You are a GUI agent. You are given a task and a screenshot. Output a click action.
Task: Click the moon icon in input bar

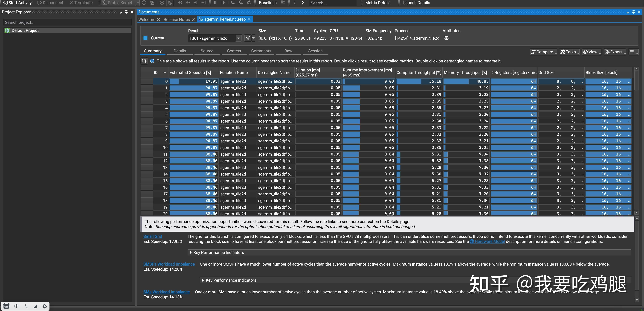coord(35,306)
